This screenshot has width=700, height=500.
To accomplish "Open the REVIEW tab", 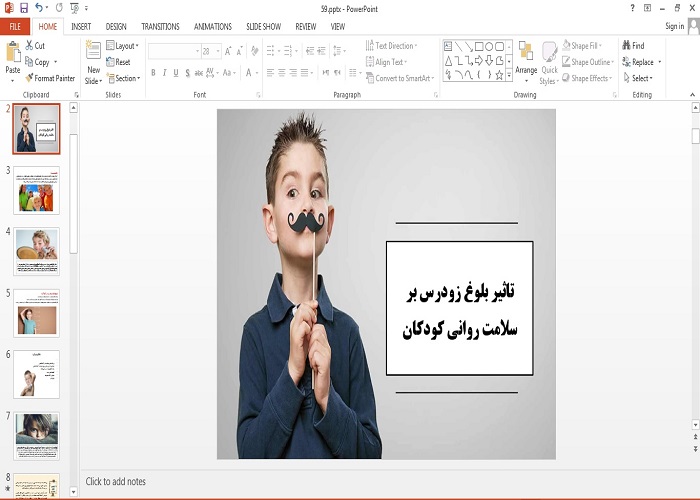I will pos(306,27).
